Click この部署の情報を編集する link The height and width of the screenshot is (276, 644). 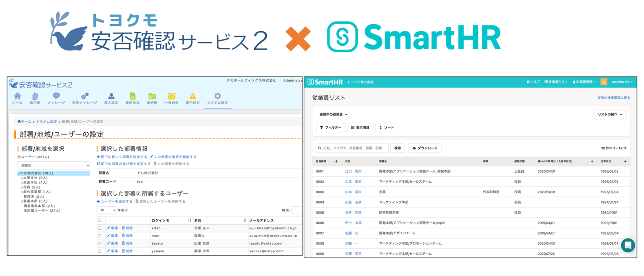[173, 156]
